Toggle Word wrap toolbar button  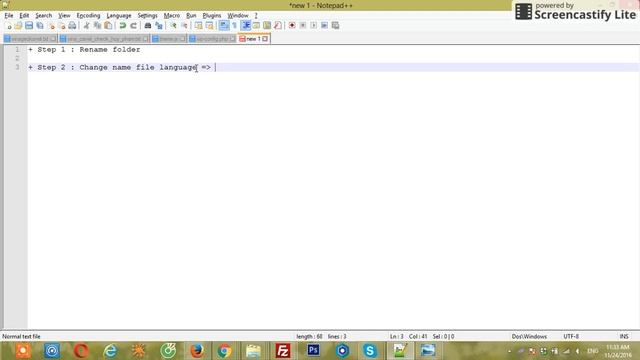pyautogui.click(x=224, y=25)
